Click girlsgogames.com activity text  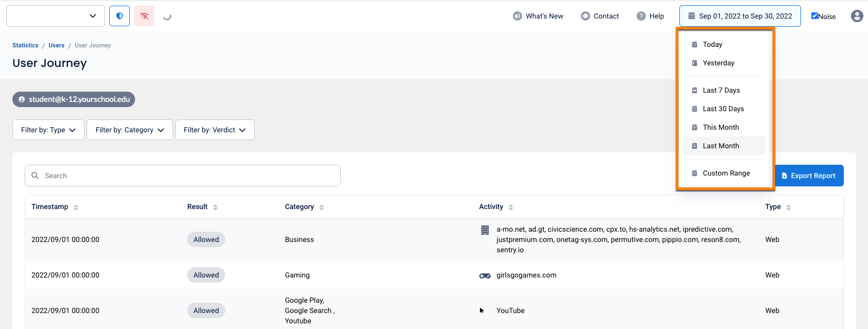click(x=526, y=275)
